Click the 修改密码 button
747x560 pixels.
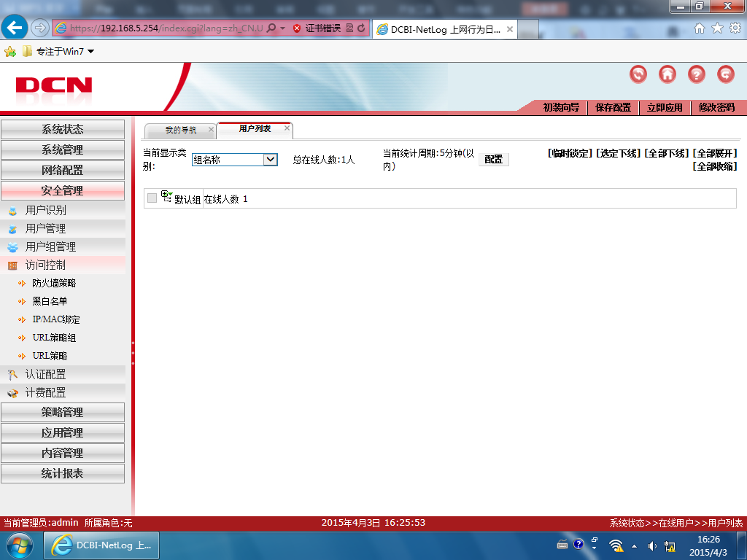(716, 108)
